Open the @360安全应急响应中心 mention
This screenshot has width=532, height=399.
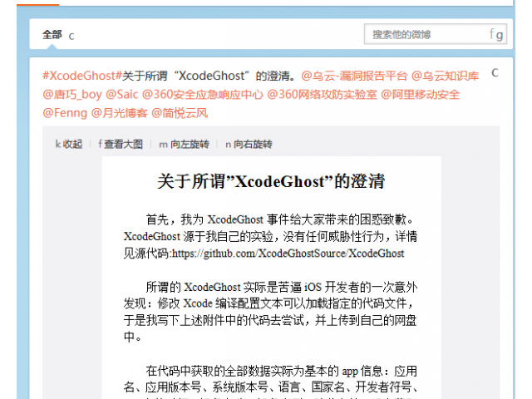coord(203,94)
